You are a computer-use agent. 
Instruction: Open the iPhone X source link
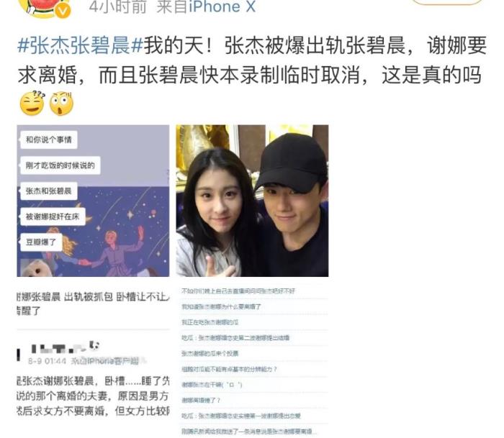pos(222,6)
